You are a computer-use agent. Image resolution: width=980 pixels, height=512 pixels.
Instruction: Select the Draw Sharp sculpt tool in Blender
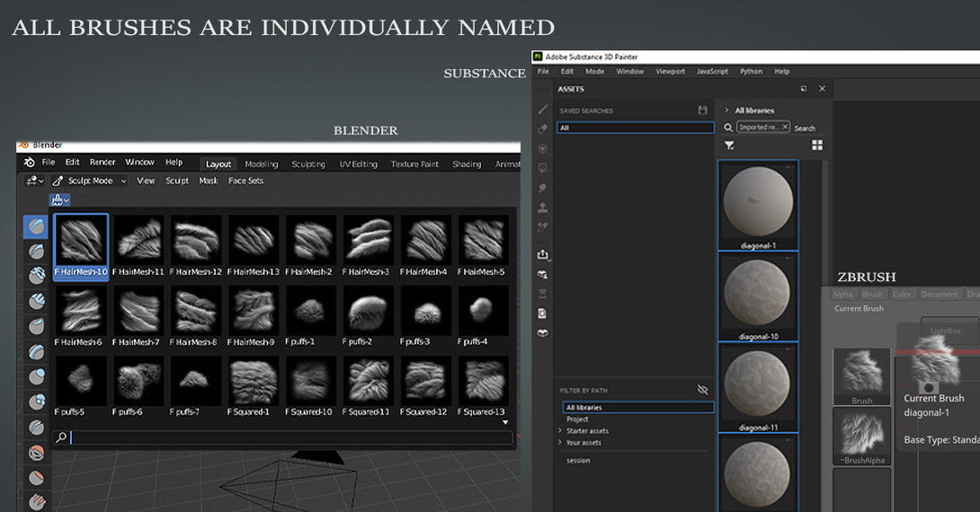click(x=36, y=251)
